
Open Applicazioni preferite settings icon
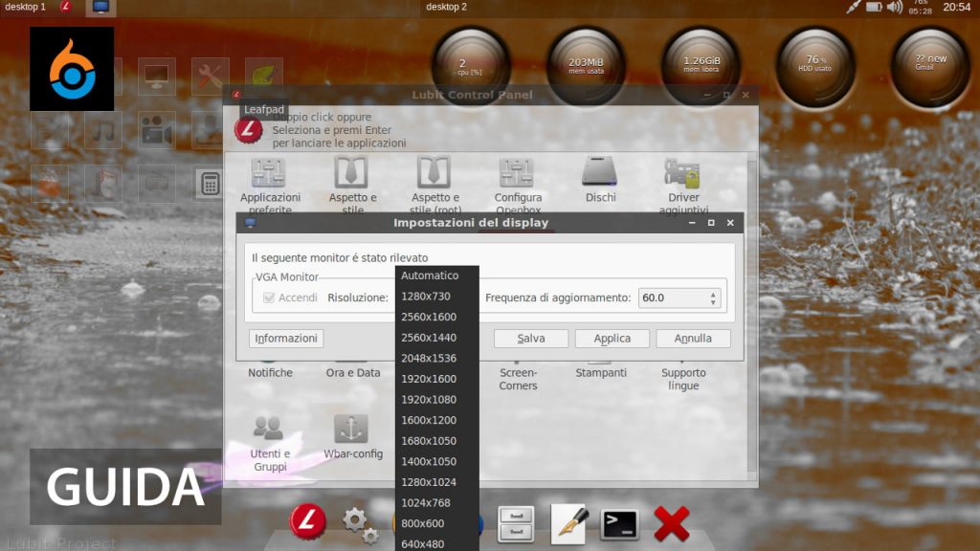click(x=269, y=173)
